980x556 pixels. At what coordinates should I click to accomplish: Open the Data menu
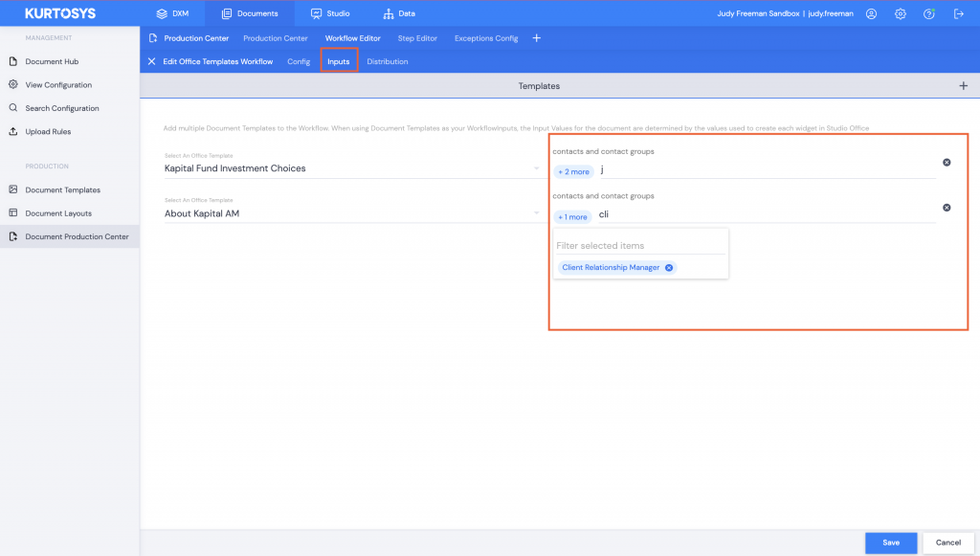tap(399, 13)
